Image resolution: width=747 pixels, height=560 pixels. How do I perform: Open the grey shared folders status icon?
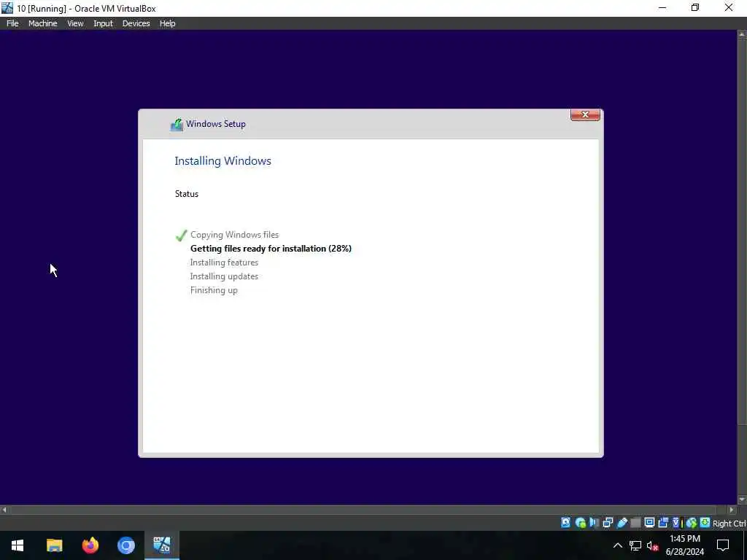[635, 523]
